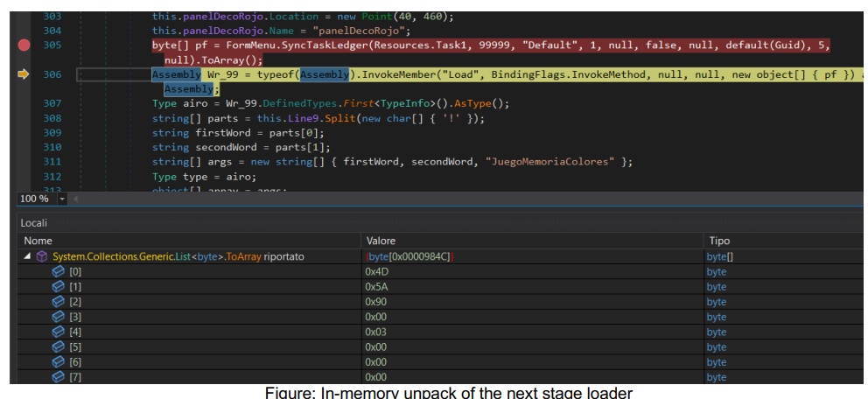Click line number 308 in the gutter
868x399 pixels.
click(52, 118)
